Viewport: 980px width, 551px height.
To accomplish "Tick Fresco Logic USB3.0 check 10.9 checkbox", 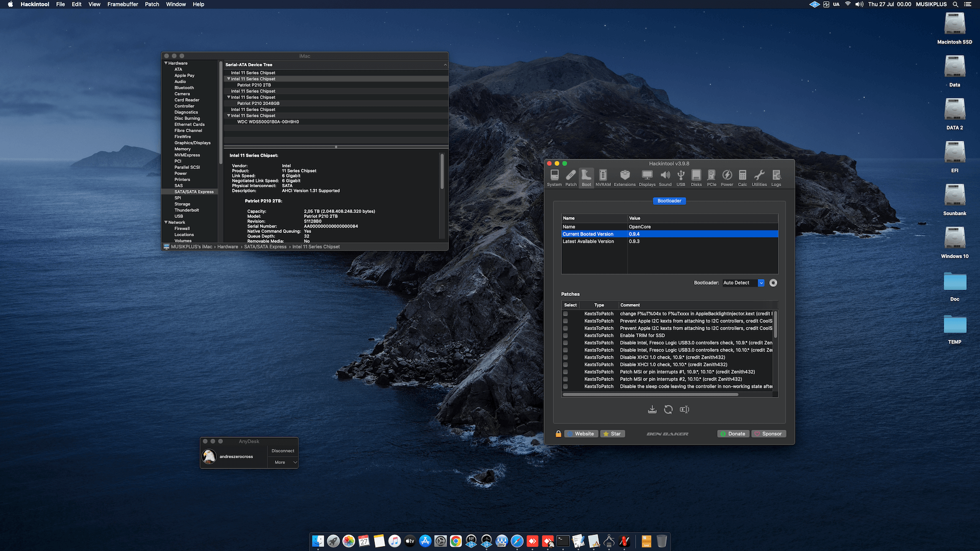I will click(x=565, y=343).
